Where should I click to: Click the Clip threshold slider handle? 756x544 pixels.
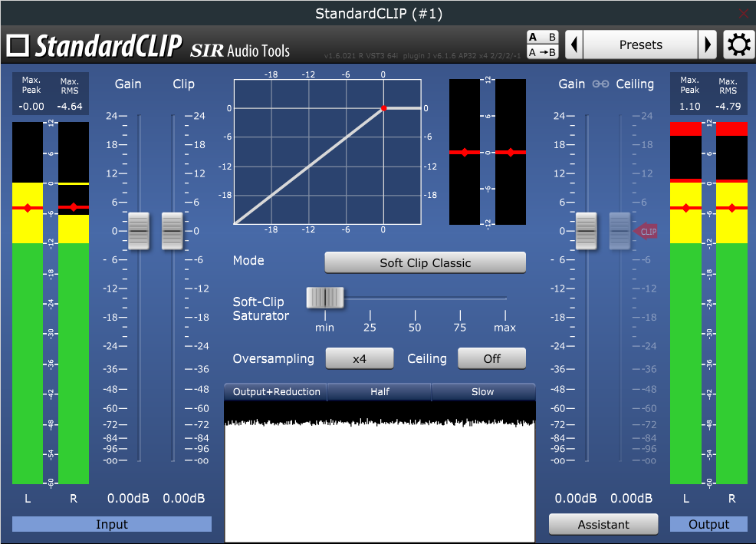coord(172,231)
